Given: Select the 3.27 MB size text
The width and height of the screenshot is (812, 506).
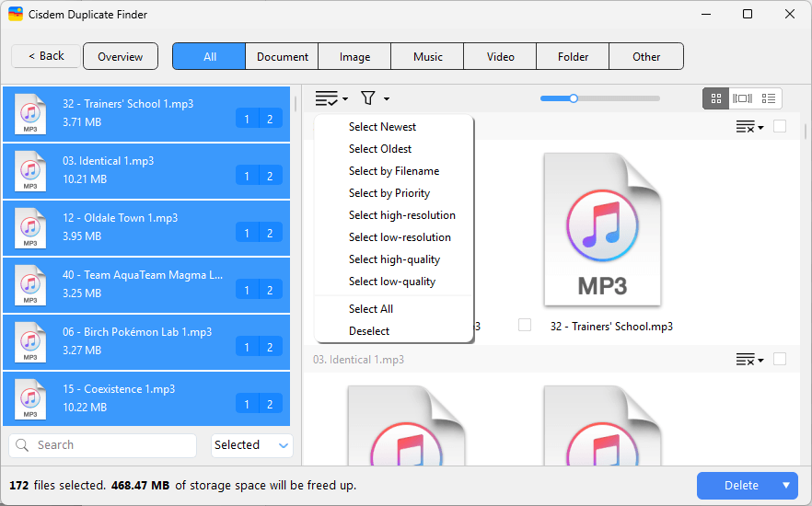Looking at the screenshot, I should 82,351.
